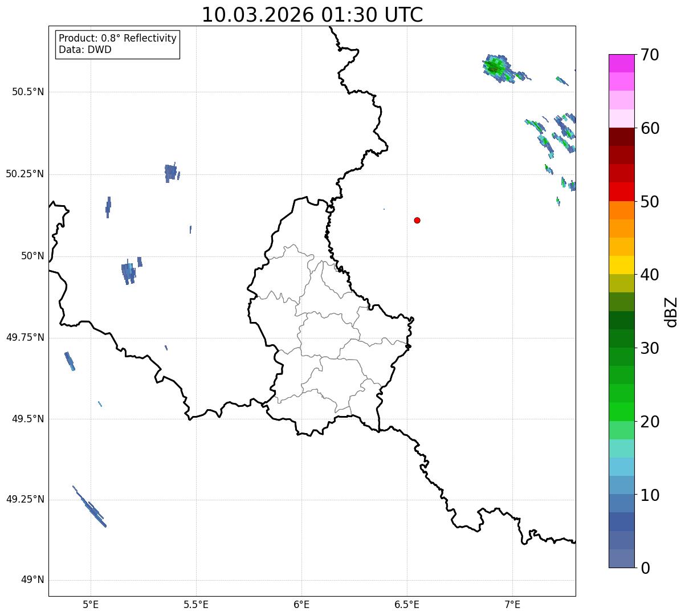This screenshot has width=685, height=616.
Task: Click the 'Product: 0.8° Reflectivity' text
Action: point(118,38)
